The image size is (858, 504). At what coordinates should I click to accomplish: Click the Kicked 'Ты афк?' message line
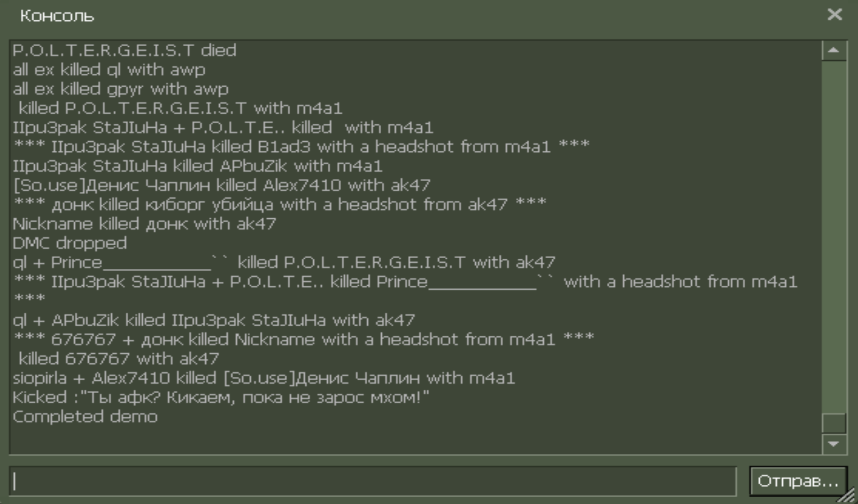click(x=220, y=398)
